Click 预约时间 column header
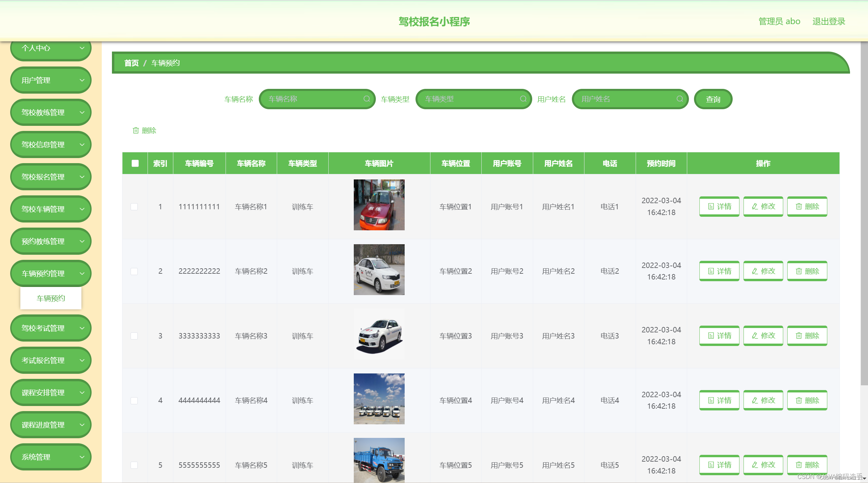This screenshot has height=483, width=868. pos(661,163)
